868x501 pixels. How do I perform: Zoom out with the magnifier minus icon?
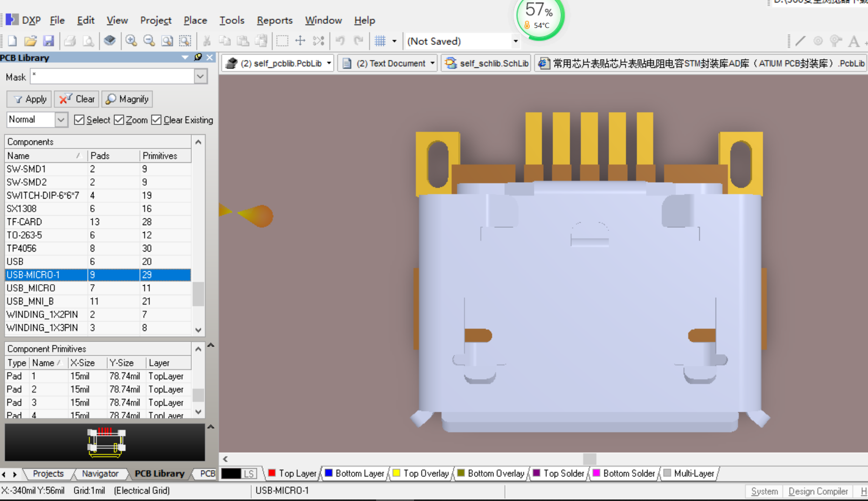click(x=149, y=40)
